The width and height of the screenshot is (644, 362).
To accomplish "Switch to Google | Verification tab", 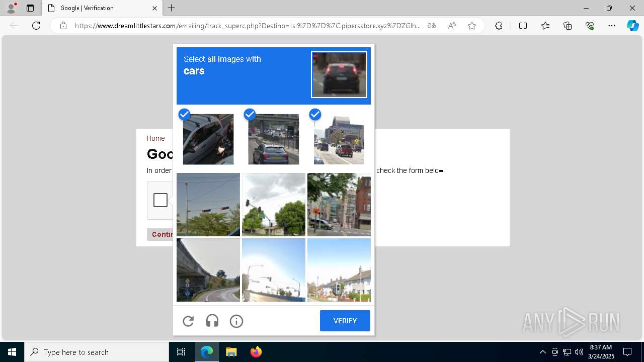I will click(102, 8).
